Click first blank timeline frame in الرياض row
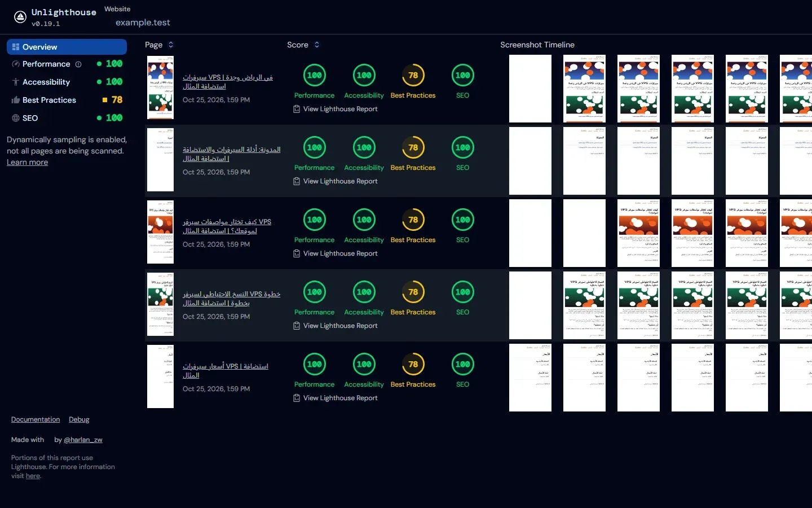The width and height of the screenshot is (812, 508). (530, 89)
